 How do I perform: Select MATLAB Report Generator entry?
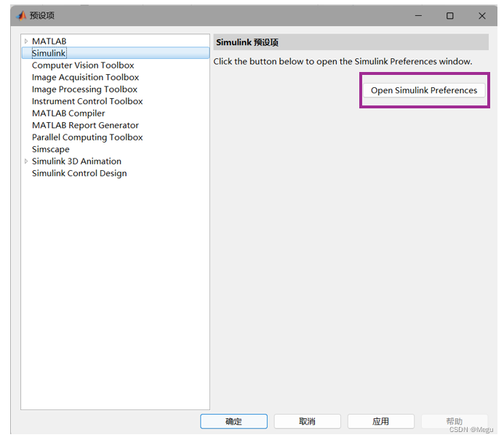coord(86,125)
